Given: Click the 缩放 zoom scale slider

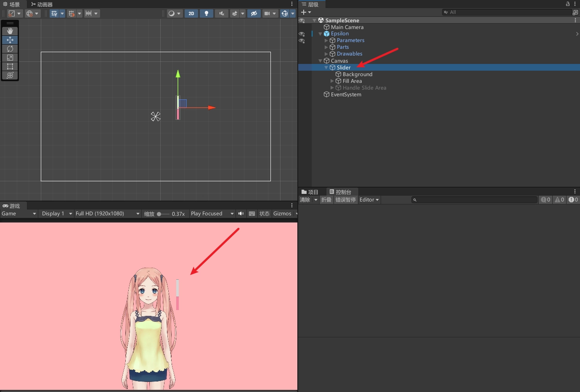Looking at the screenshot, I should tap(163, 214).
